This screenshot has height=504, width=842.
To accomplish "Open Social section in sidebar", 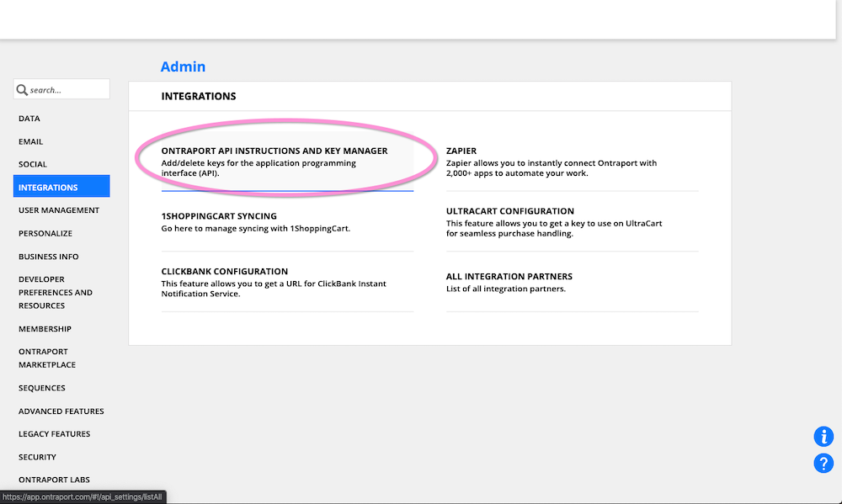I will (x=33, y=164).
